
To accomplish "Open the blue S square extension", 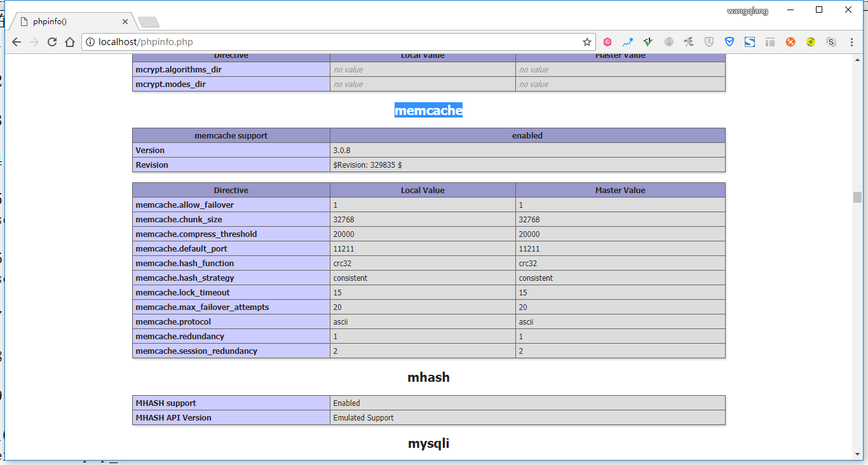I will [x=750, y=42].
